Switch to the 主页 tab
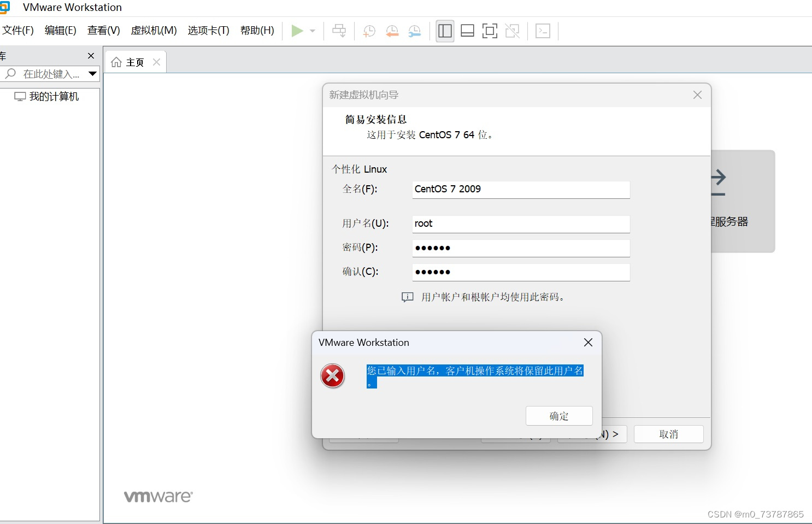Image resolution: width=812 pixels, height=524 pixels. [134, 62]
